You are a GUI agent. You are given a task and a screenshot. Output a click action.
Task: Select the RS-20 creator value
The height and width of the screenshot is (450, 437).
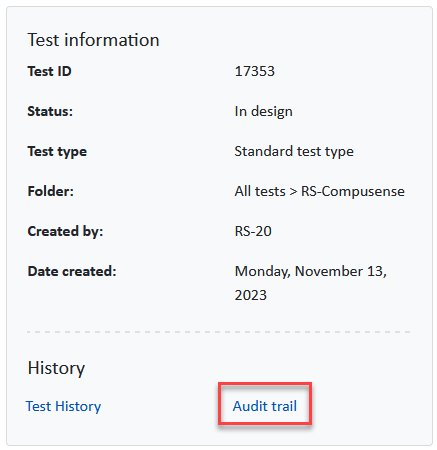[253, 231]
